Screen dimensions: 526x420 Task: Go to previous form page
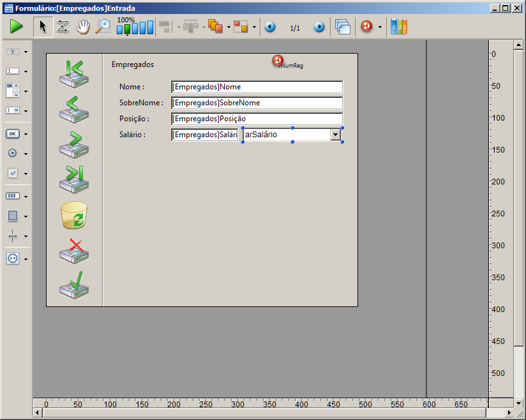[x=270, y=27]
